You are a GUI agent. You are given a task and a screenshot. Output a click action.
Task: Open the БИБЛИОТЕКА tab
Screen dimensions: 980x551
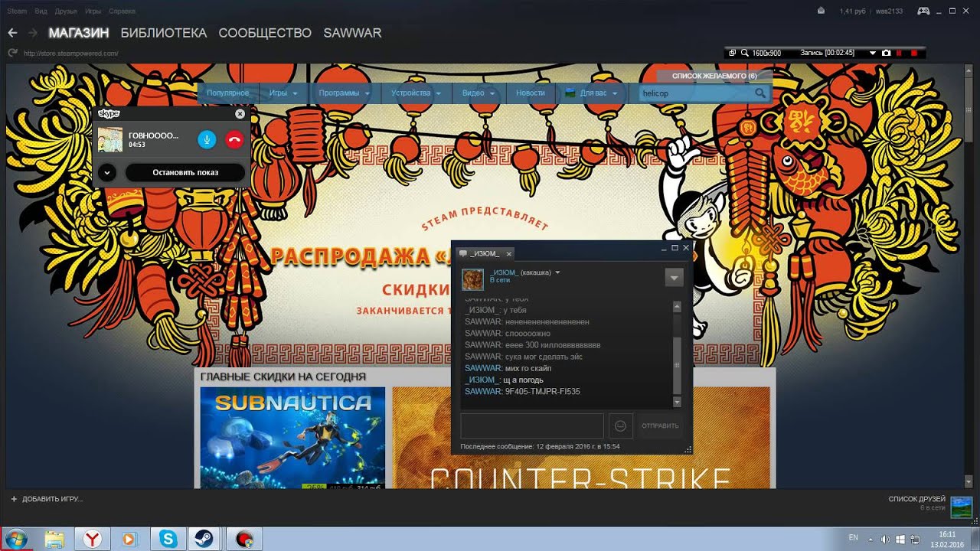point(164,33)
